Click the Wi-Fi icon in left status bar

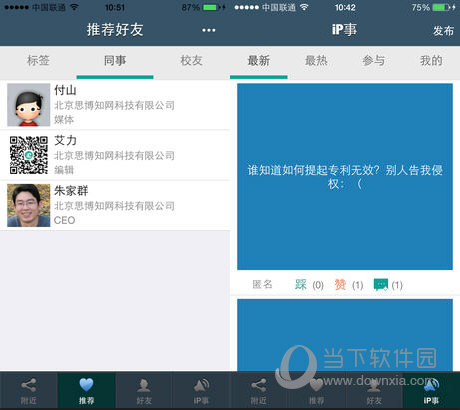(x=74, y=7)
